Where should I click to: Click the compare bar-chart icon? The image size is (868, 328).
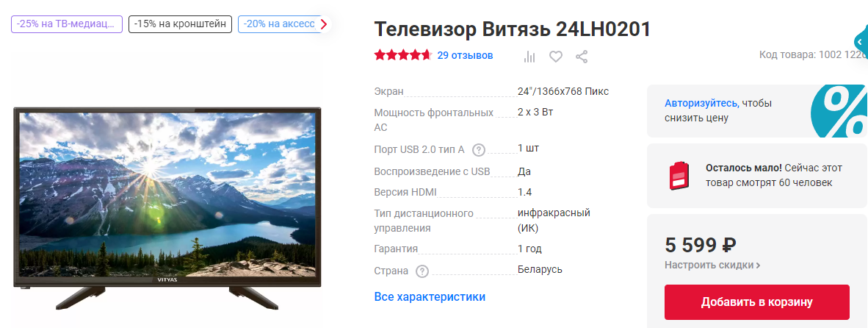point(529,56)
